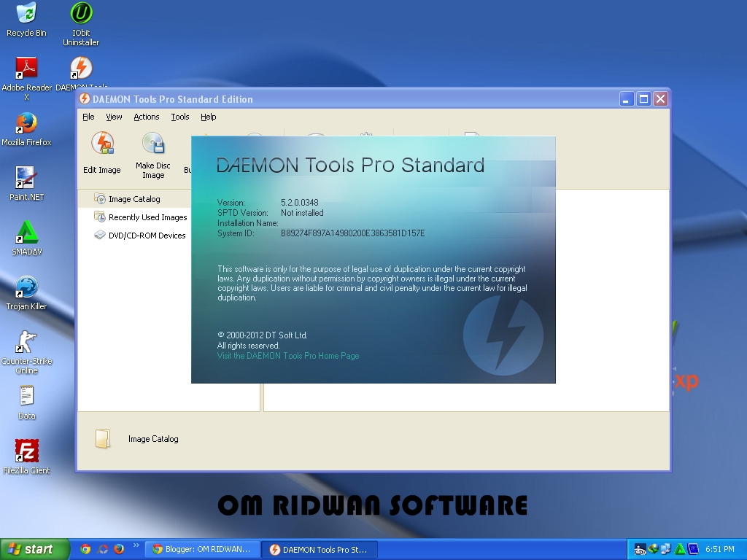Click the second quick launch icon beside Chrome
Viewport: 747px width, 560px height.
(102, 549)
